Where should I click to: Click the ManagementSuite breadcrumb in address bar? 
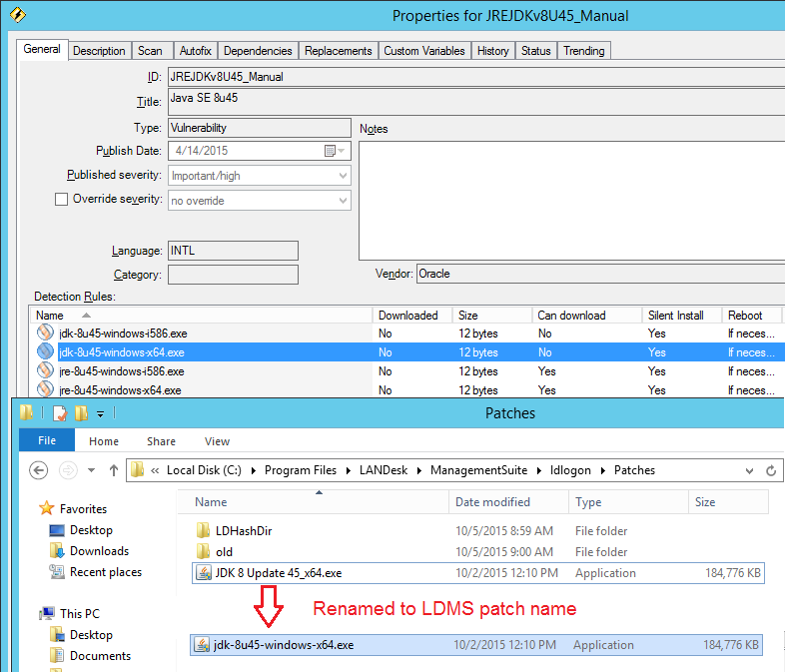click(476, 470)
